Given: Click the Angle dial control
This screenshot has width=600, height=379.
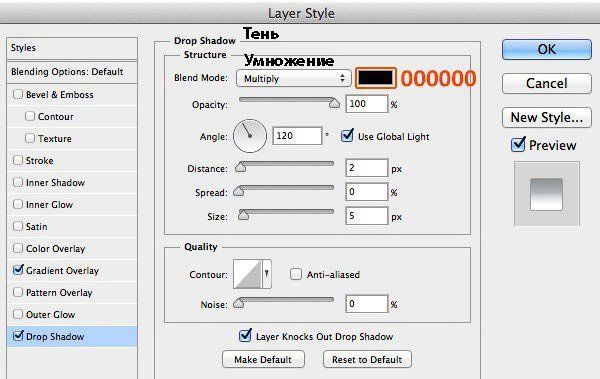Looking at the screenshot, I should pyautogui.click(x=250, y=136).
